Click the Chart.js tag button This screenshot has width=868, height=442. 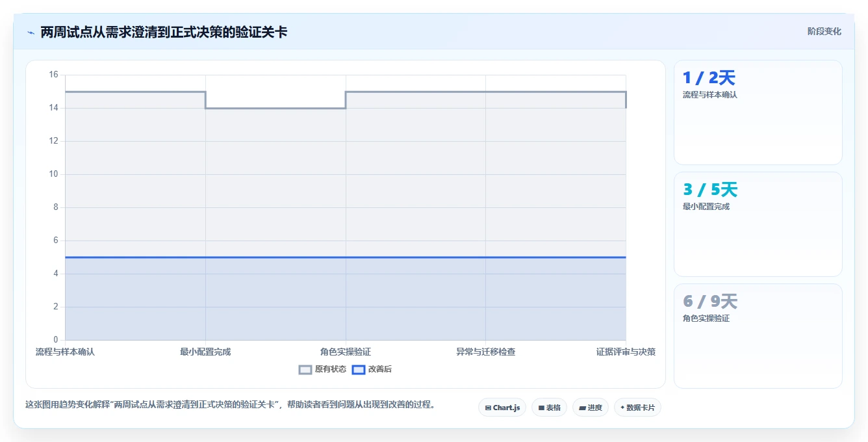coord(502,408)
